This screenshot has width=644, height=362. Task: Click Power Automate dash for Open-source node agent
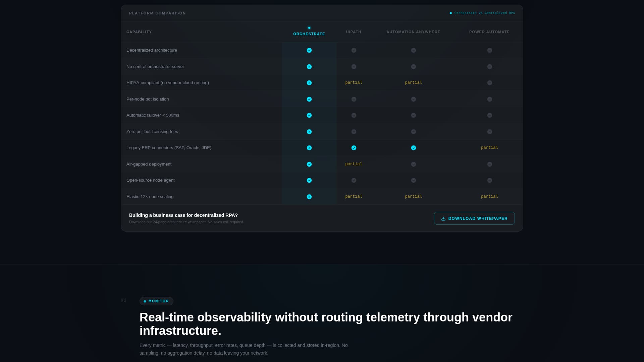click(490, 180)
